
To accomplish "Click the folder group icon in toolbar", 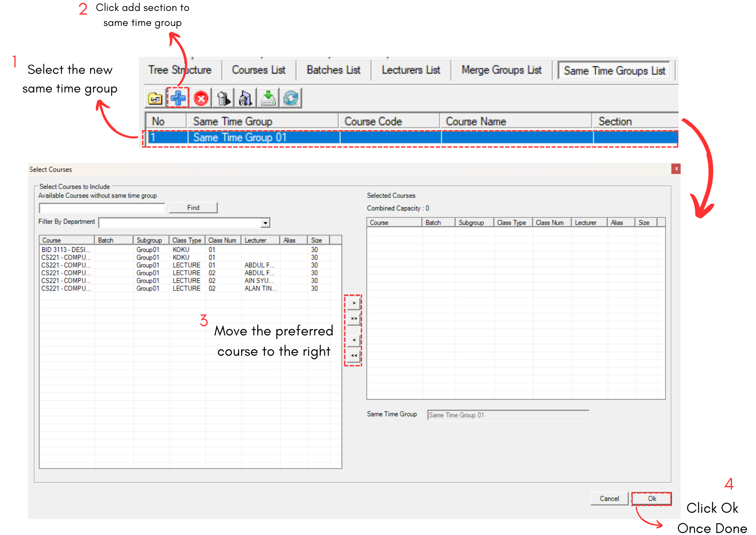I will (x=155, y=98).
